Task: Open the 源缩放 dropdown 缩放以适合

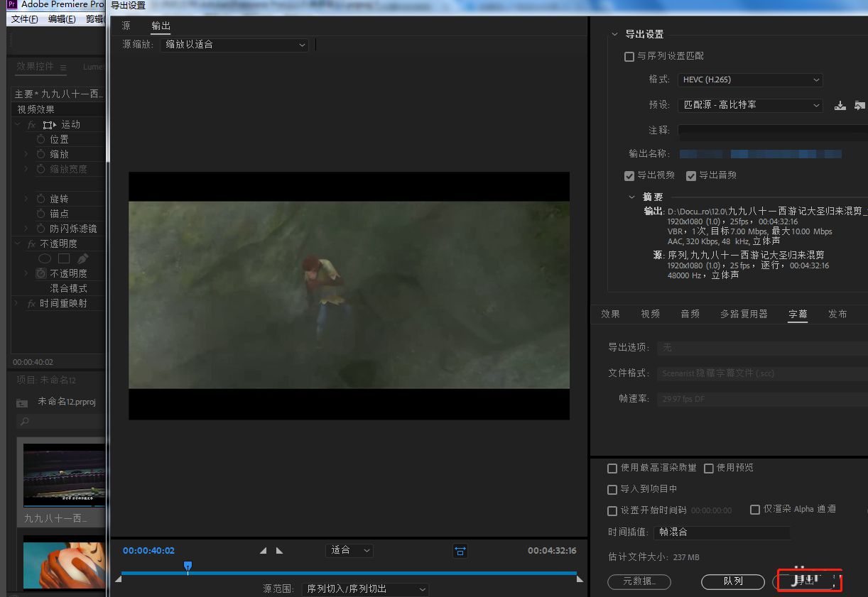Action: pos(234,45)
